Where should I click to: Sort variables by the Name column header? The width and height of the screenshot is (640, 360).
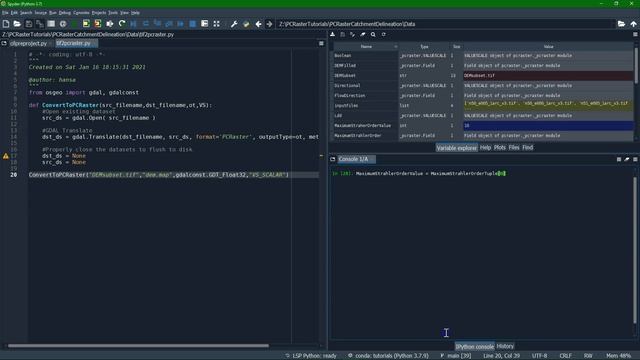pos(366,47)
